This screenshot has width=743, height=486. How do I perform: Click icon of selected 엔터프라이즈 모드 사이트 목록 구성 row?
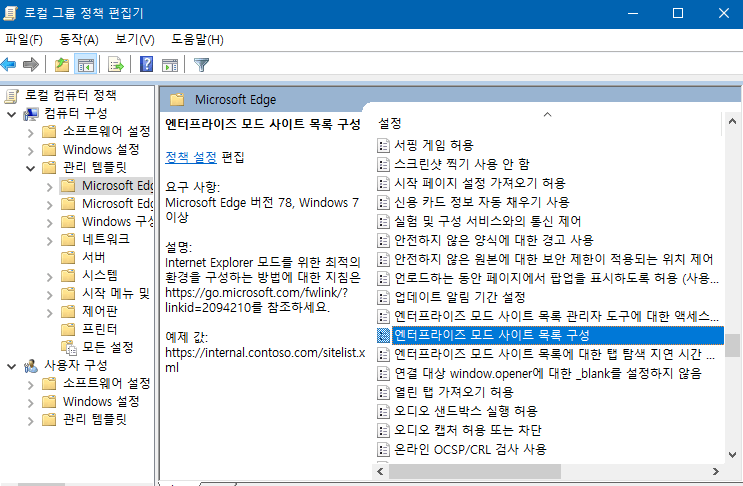click(383, 335)
